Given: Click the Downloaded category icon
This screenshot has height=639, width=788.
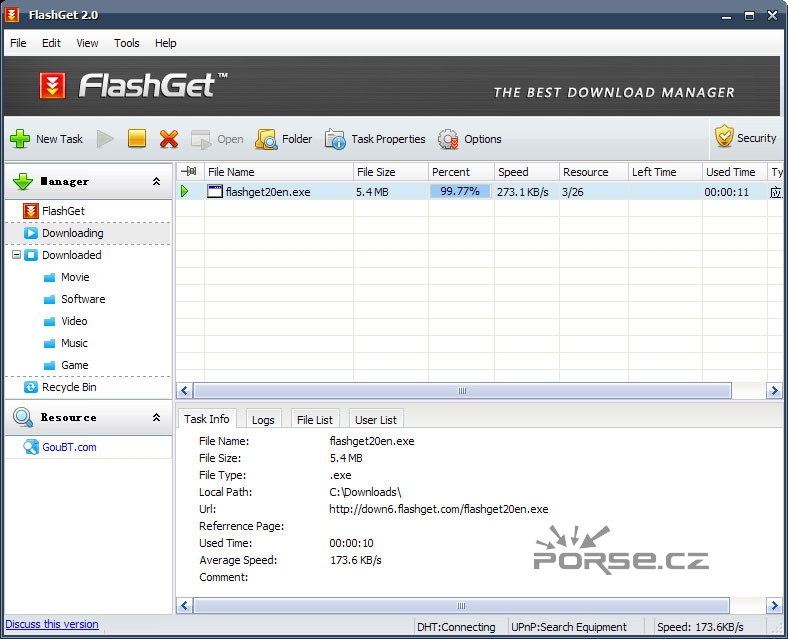Looking at the screenshot, I should (31, 255).
